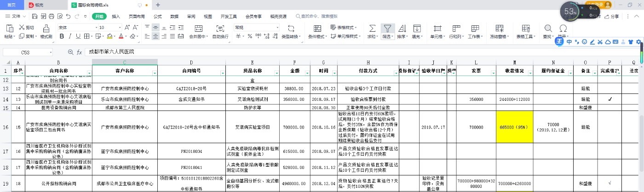This screenshot has width=644, height=192.
Task: Select column C header
Action: pos(125,62)
